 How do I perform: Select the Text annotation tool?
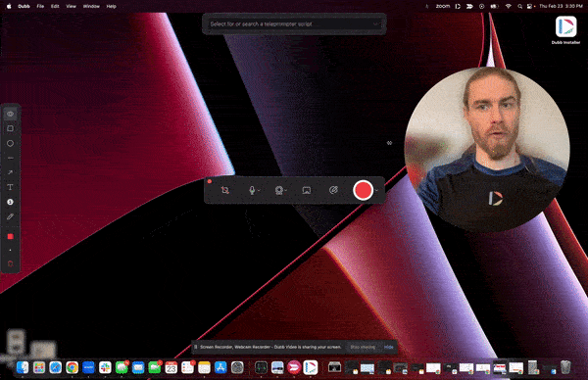click(x=10, y=187)
